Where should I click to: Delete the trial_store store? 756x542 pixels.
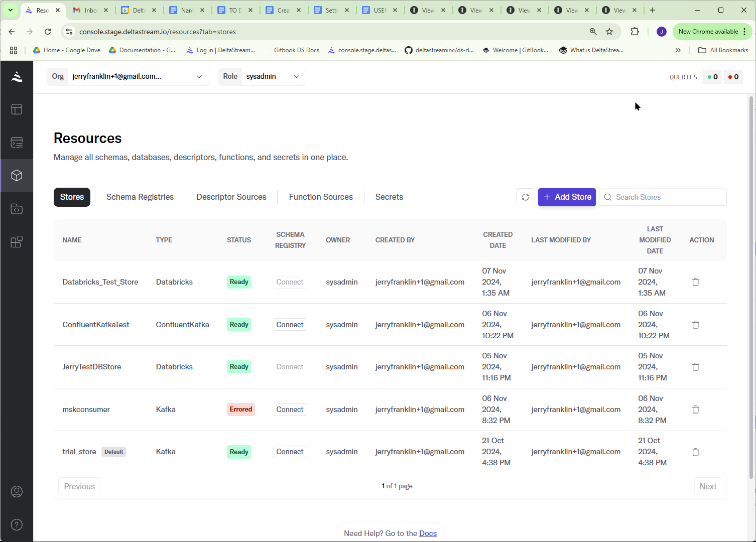pyautogui.click(x=696, y=452)
